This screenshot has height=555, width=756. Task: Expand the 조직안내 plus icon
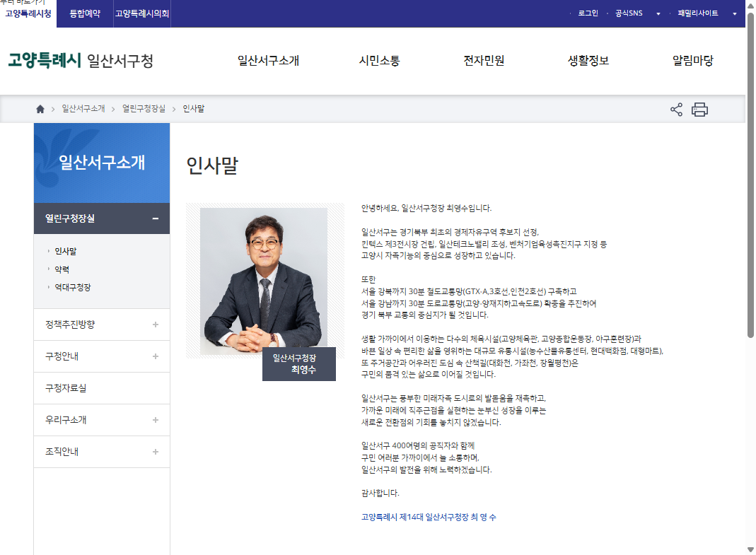point(156,452)
